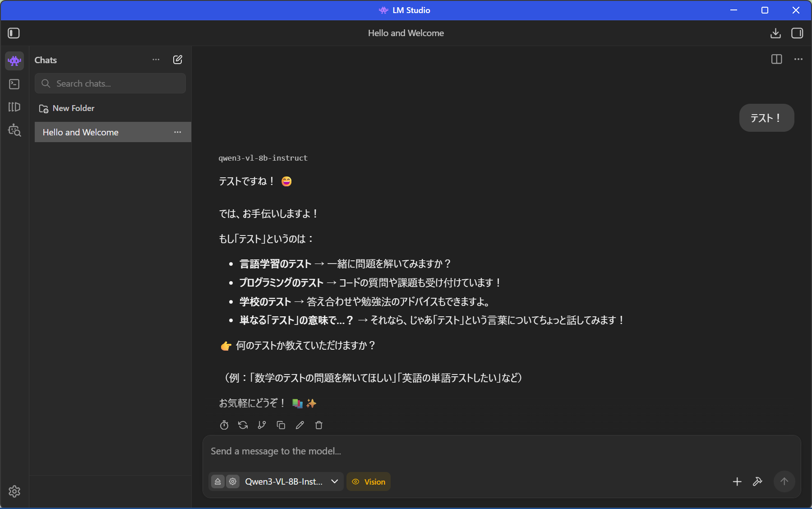Screen dimensions: 812x509
Task: Click the Vision capability badge
Action: click(369, 481)
